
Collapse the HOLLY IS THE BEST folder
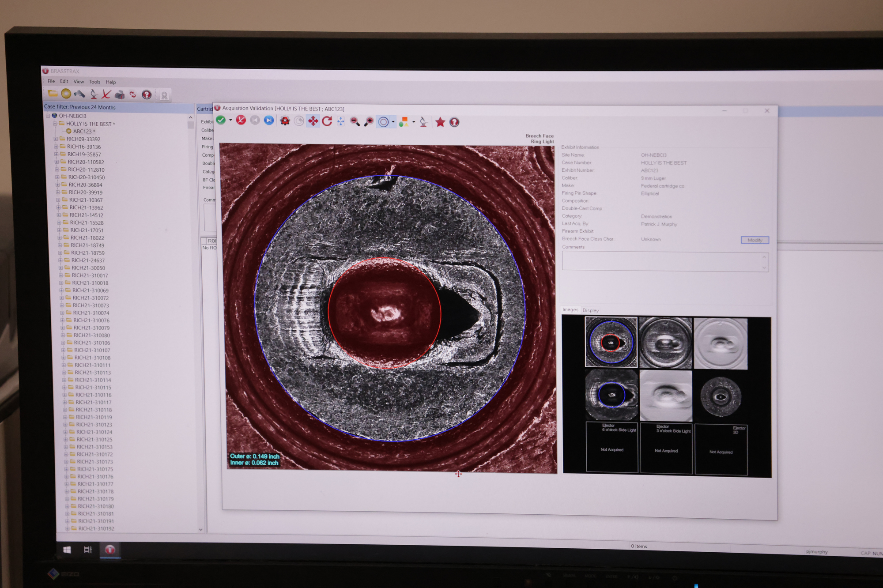55,124
